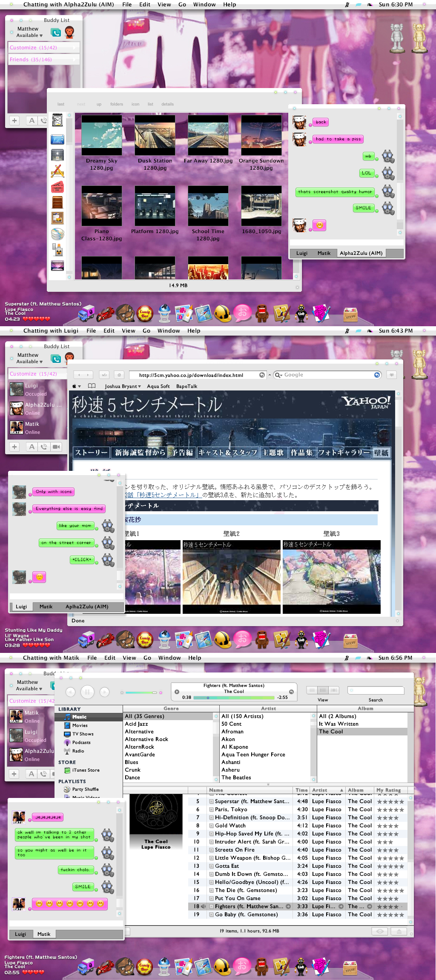Open Aqua Soft bookmark in Safari
The height and width of the screenshot is (980, 436).
[158, 386]
